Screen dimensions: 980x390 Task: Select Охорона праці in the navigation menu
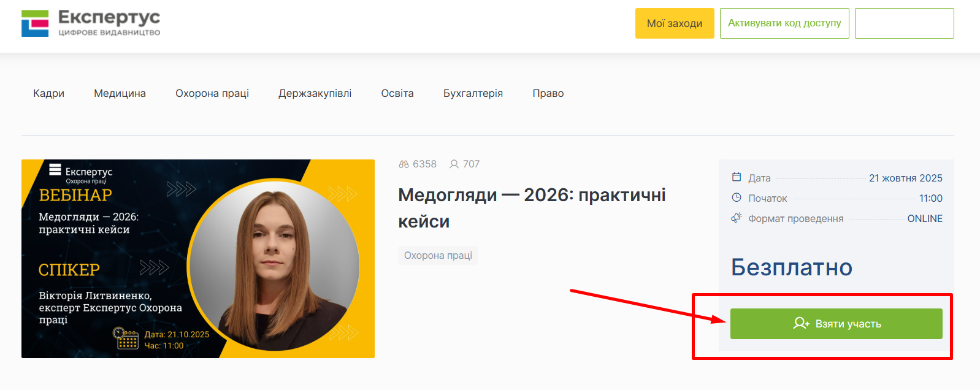point(212,93)
